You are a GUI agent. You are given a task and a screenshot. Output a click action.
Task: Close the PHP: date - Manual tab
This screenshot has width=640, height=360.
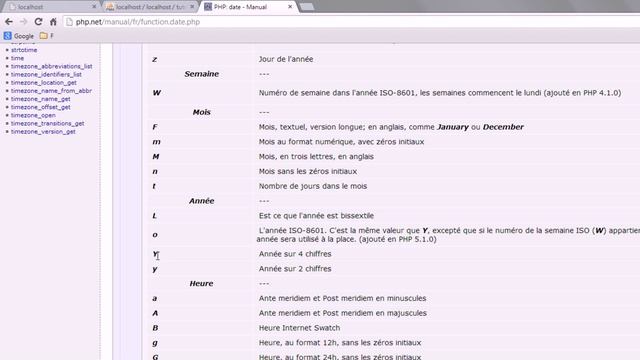(x=290, y=7)
